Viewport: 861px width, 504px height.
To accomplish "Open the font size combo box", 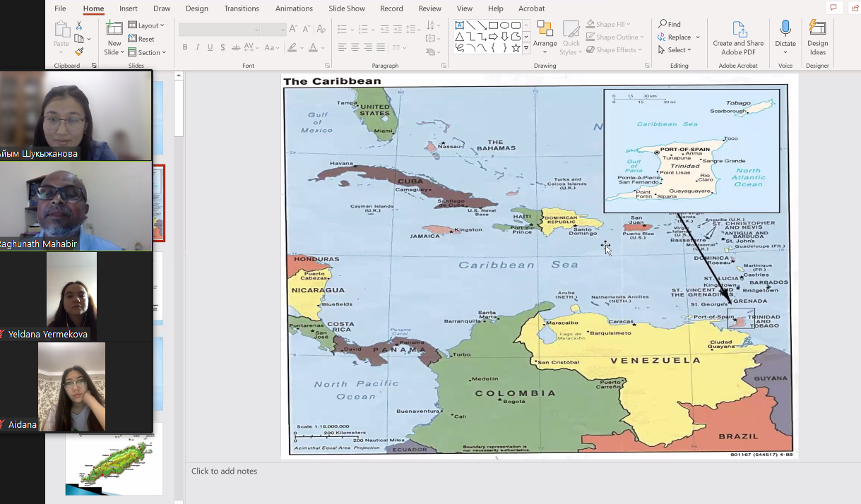I will click(x=273, y=29).
